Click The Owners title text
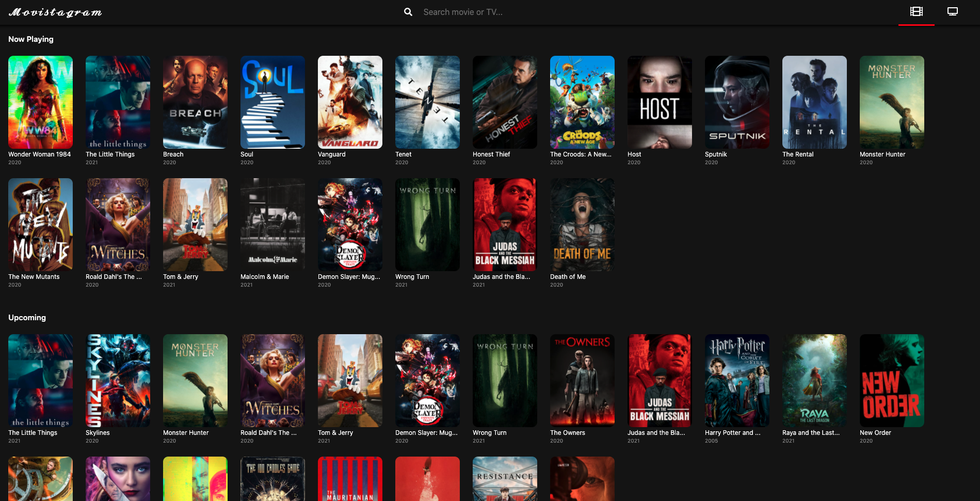 (x=568, y=433)
